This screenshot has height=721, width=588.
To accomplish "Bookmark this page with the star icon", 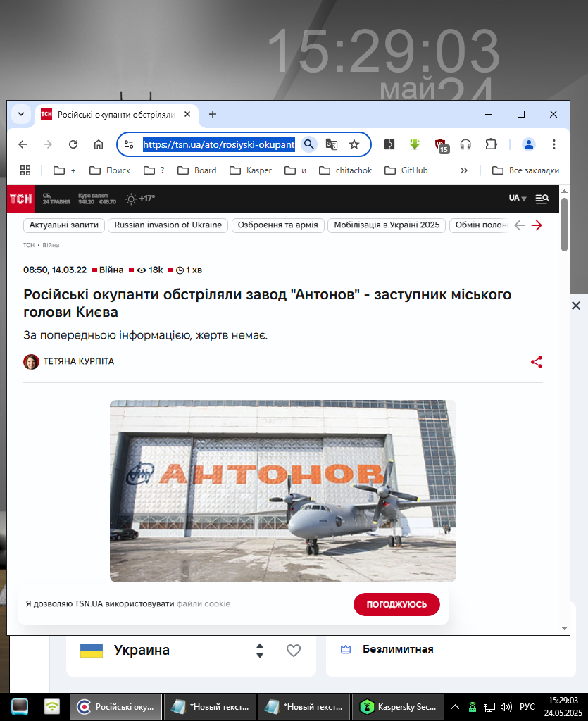I will tap(354, 144).
